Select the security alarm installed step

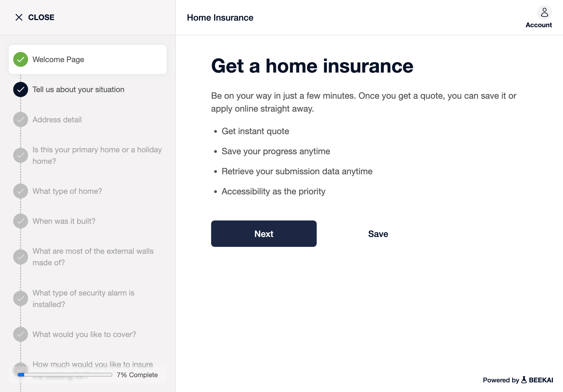click(x=83, y=299)
